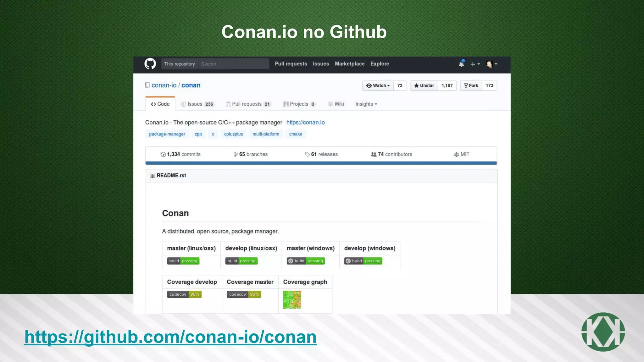Click the Conan README heading
The width and height of the screenshot is (644, 362).
coord(175,213)
